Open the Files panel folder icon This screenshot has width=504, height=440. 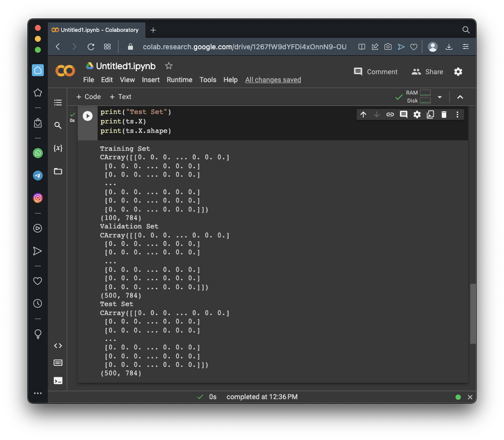pyautogui.click(x=58, y=171)
